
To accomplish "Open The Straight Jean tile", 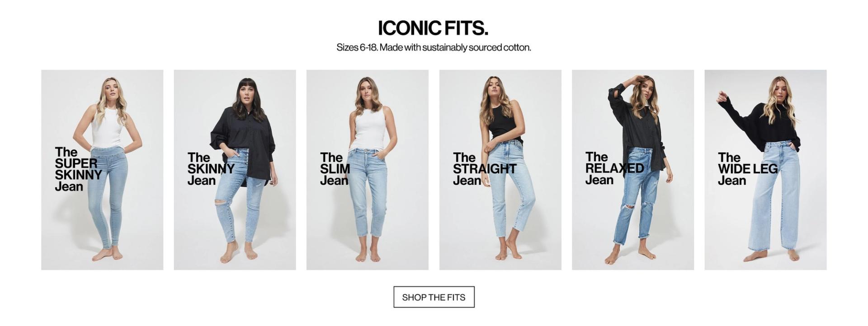I will pyautogui.click(x=500, y=170).
